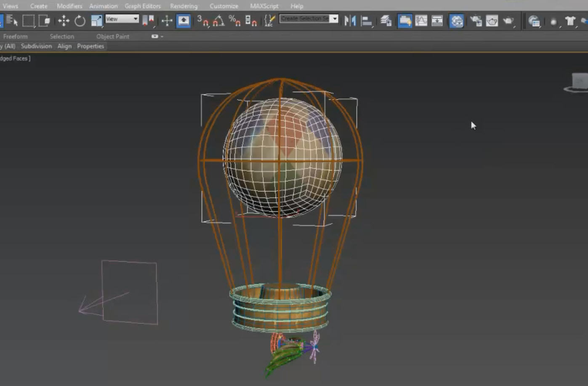Expand the Properties ribbon panel
Viewport: 588px width, 386px height.
pyautogui.click(x=90, y=46)
